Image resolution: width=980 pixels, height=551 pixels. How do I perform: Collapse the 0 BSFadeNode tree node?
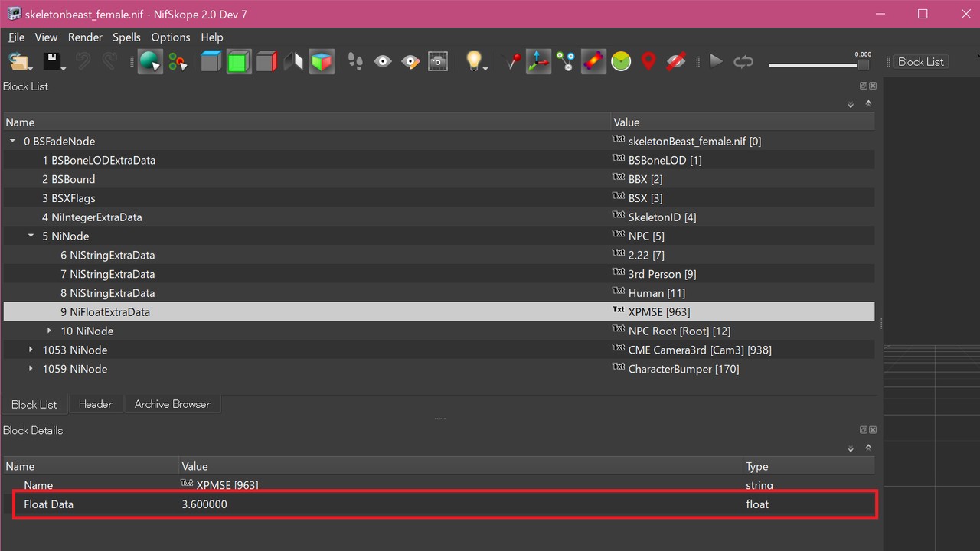(x=13, y=141)
